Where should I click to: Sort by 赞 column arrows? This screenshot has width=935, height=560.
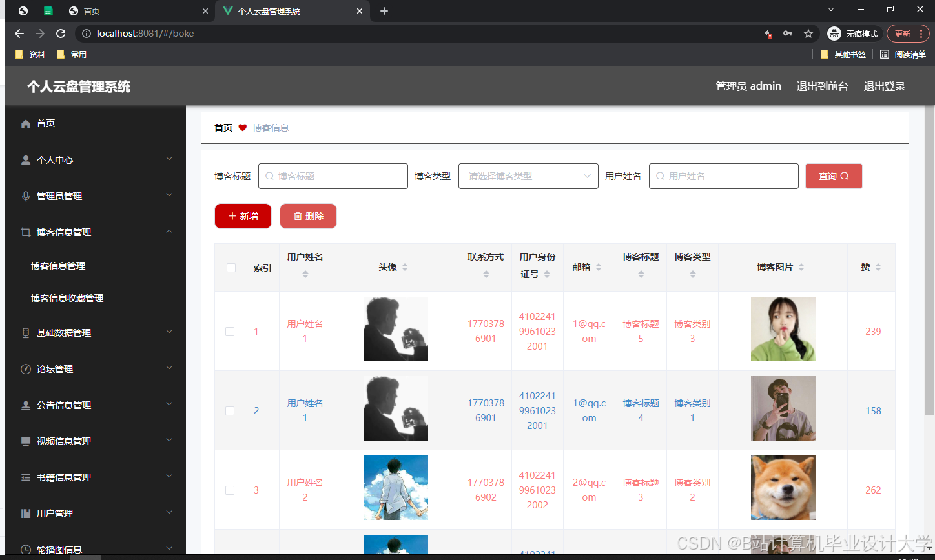[x=878, y=267]
